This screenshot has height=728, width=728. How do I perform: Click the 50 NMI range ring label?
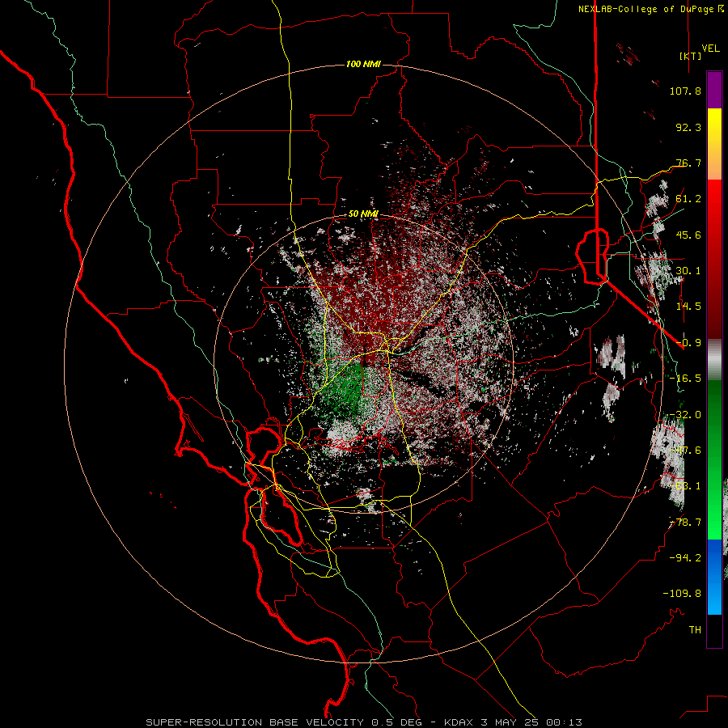[x=363, y=214]
